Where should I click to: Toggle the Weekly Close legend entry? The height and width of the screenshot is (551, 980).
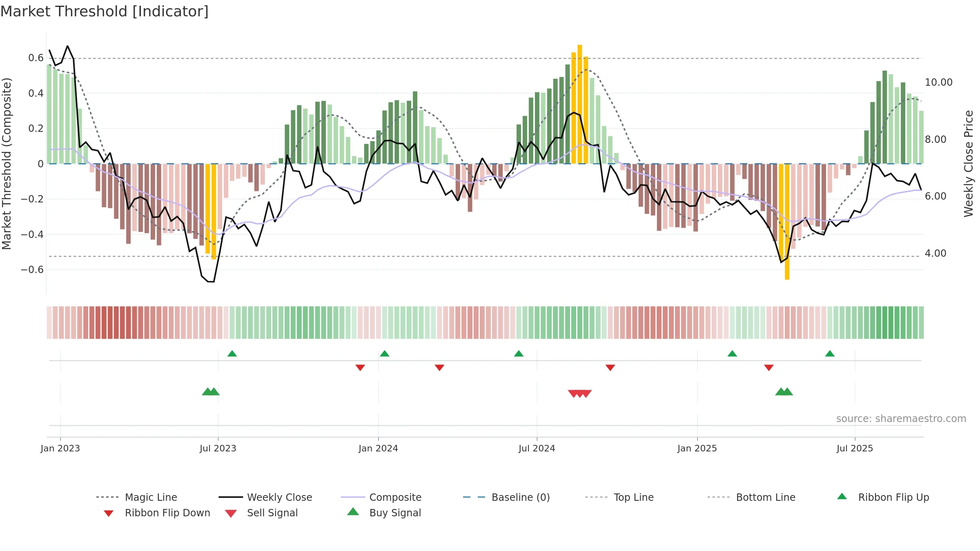tap(265, 497)
